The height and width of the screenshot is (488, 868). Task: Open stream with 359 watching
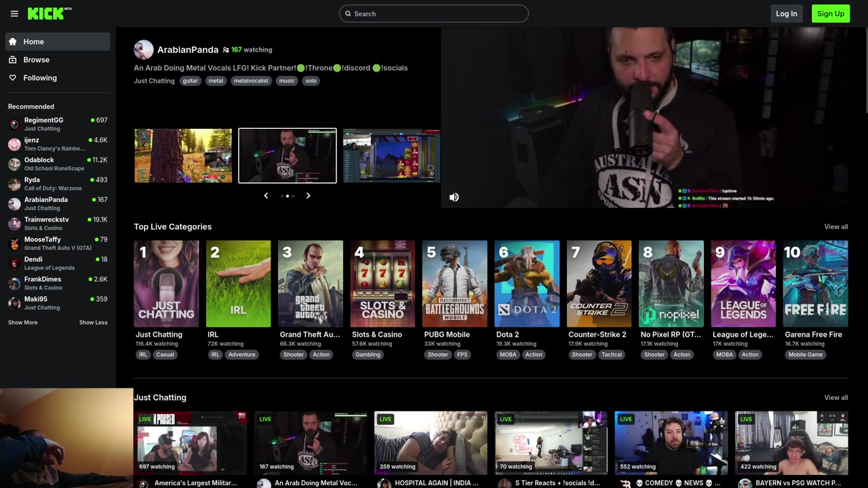coord(431,443)
